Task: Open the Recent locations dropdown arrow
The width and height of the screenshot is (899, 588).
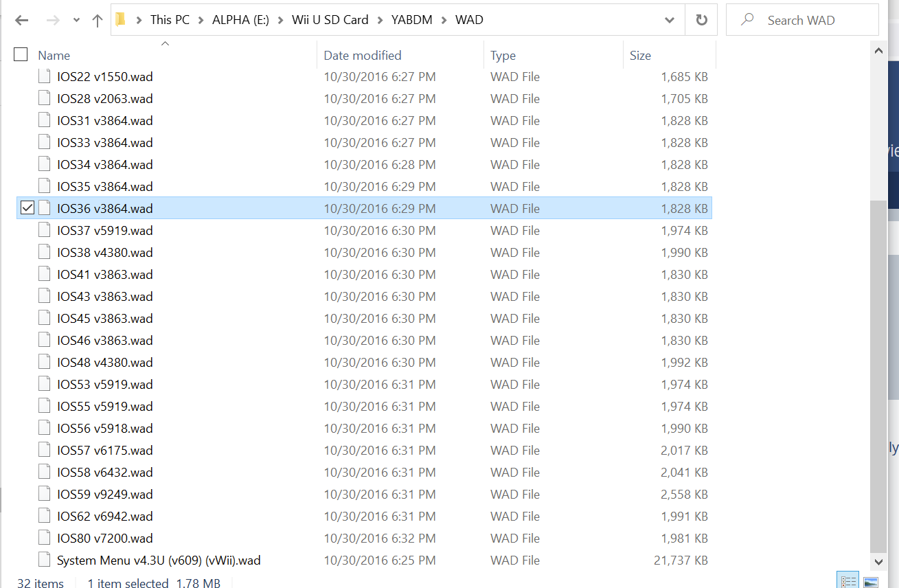Action: [75, 21]
